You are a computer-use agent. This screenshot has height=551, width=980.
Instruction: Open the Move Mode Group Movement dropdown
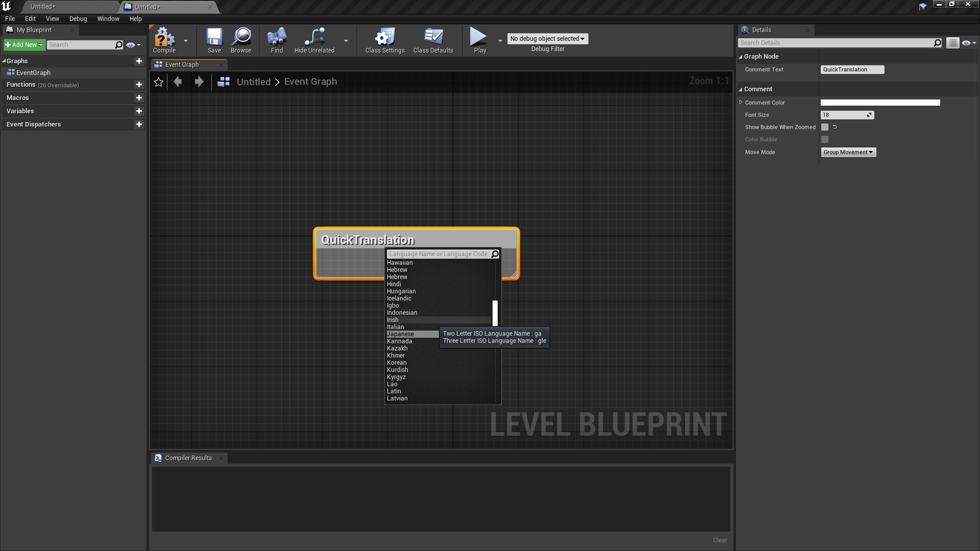click(848, 152)
